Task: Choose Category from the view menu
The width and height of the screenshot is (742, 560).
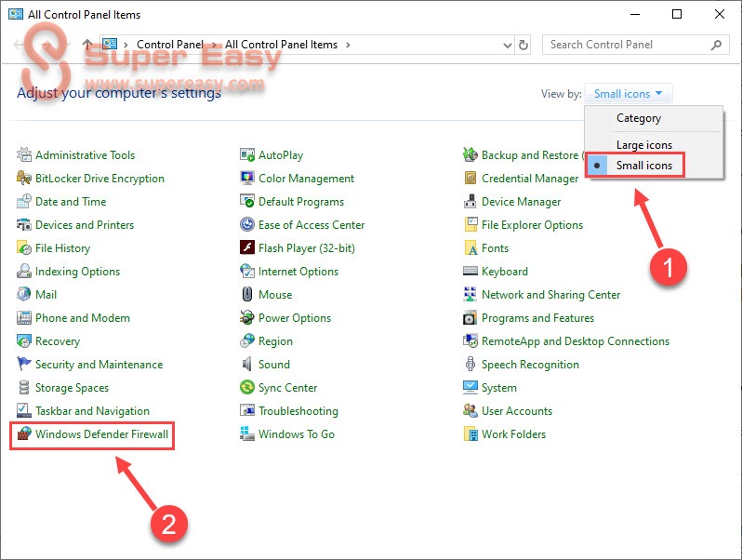Action: pos(639,118)
